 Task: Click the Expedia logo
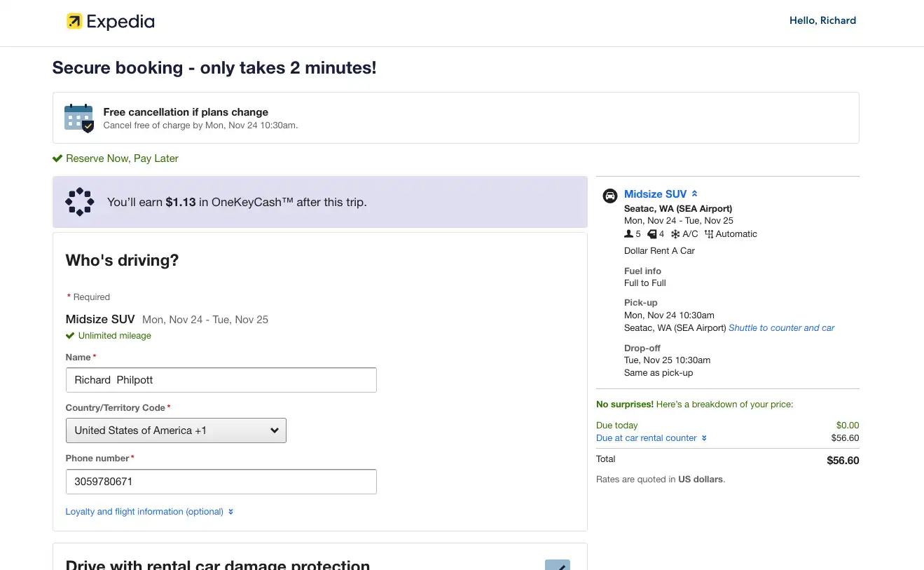[x=110, y=21]
